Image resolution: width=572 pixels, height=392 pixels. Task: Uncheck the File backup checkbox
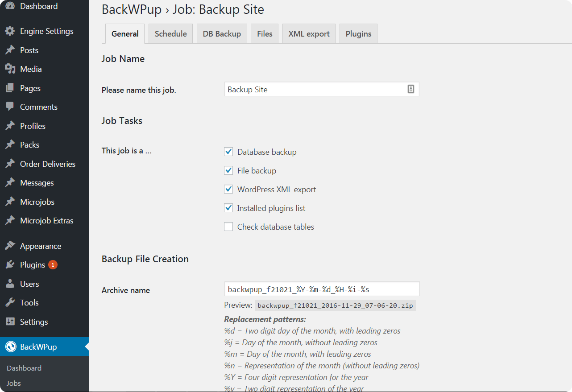[228, 170]
